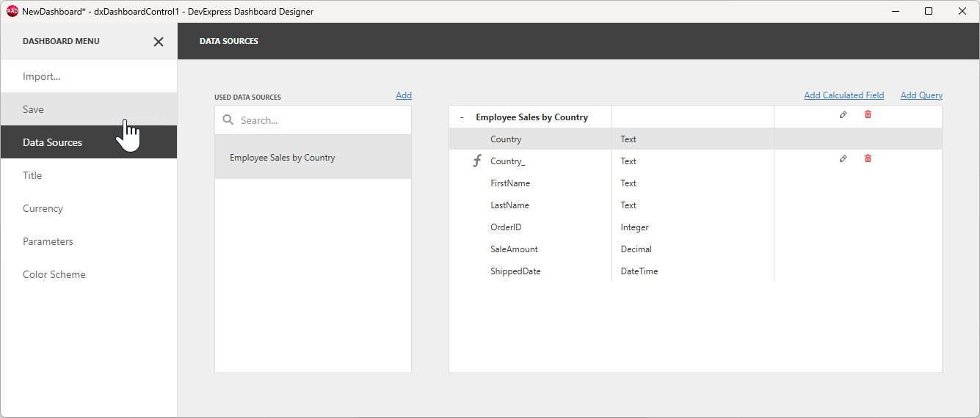Open the Import... menu item
The image size is (980, 418).
click(x=89, y=76)
